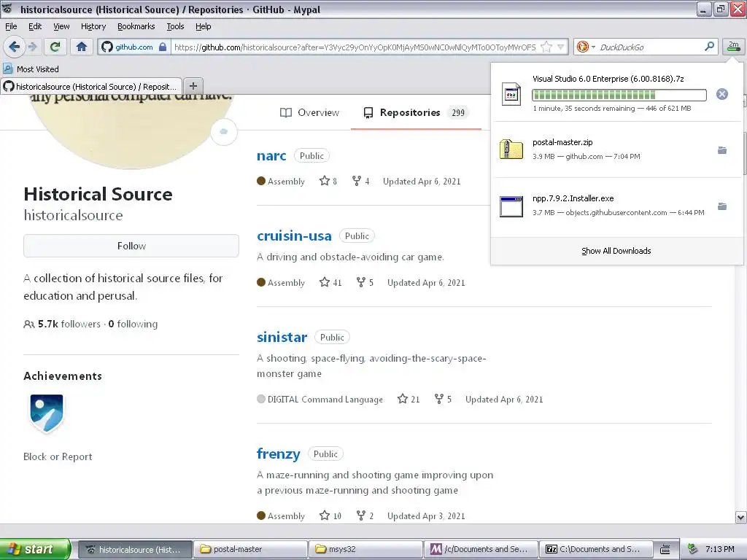747x560 pixels.
Task: Click the keyboard icon in the taskbar
Action: 665,550
